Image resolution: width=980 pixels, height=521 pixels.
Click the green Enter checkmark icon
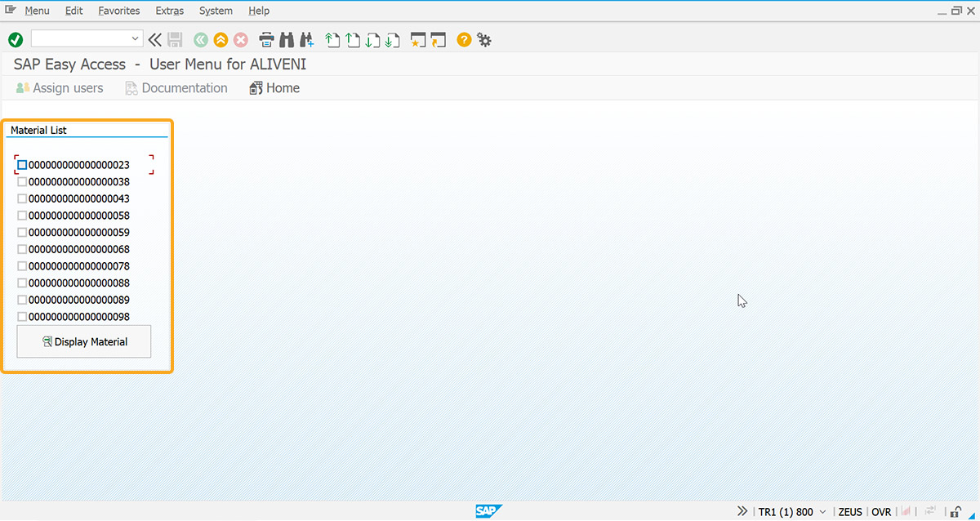(16, 39)
